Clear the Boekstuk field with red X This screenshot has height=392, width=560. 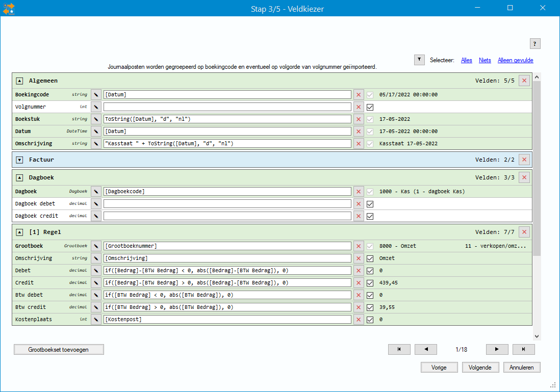[359, 119]
